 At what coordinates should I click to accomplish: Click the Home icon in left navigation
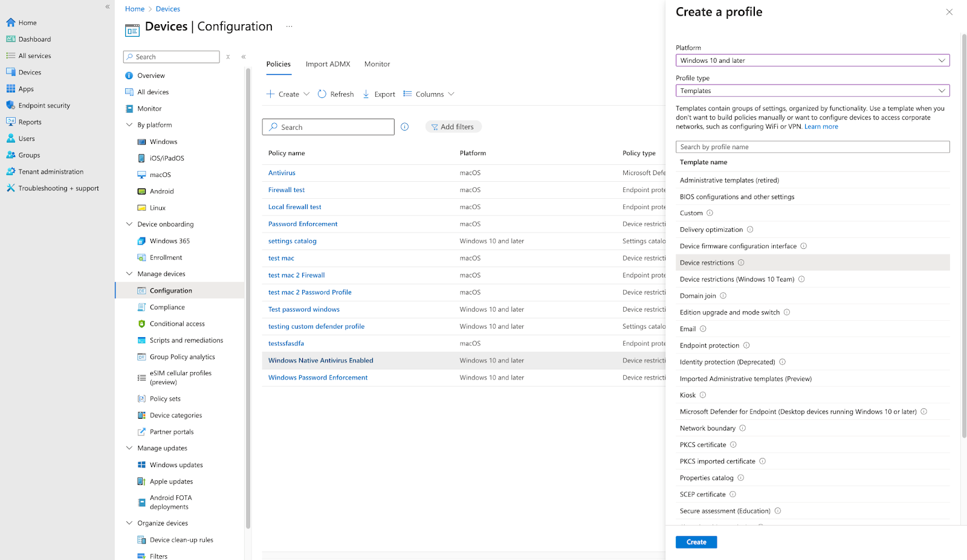(x=11, y=22)
